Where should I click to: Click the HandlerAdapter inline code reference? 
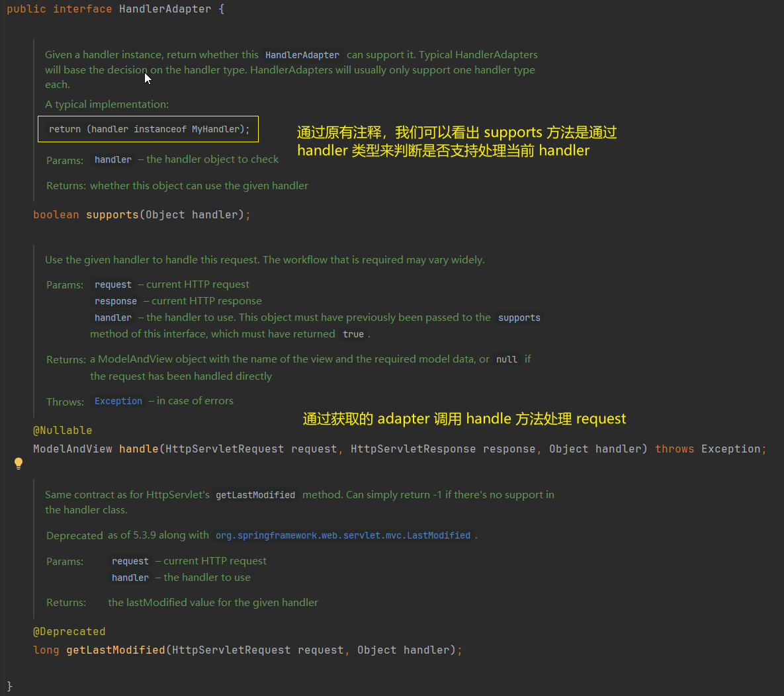click(302, 55)
